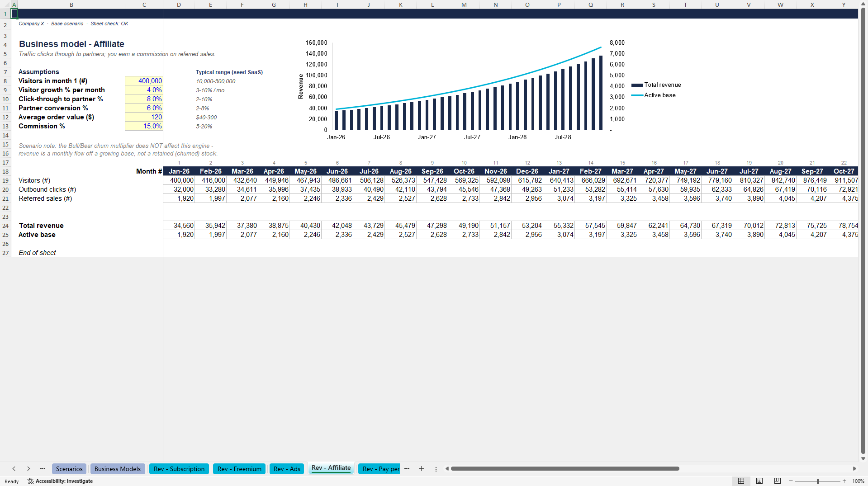Click horizontal scrollbar left arrow
Viewport: 868px width, 486px height.
coord(447,469)
